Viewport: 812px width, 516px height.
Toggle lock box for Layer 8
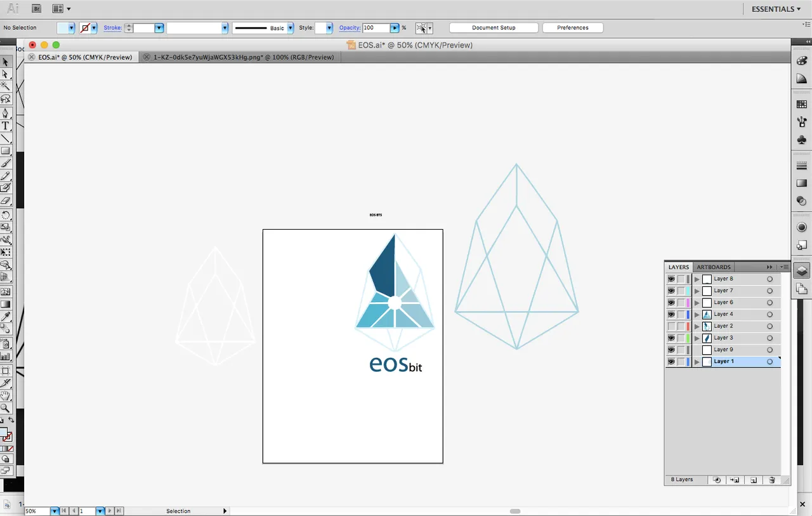681,279
